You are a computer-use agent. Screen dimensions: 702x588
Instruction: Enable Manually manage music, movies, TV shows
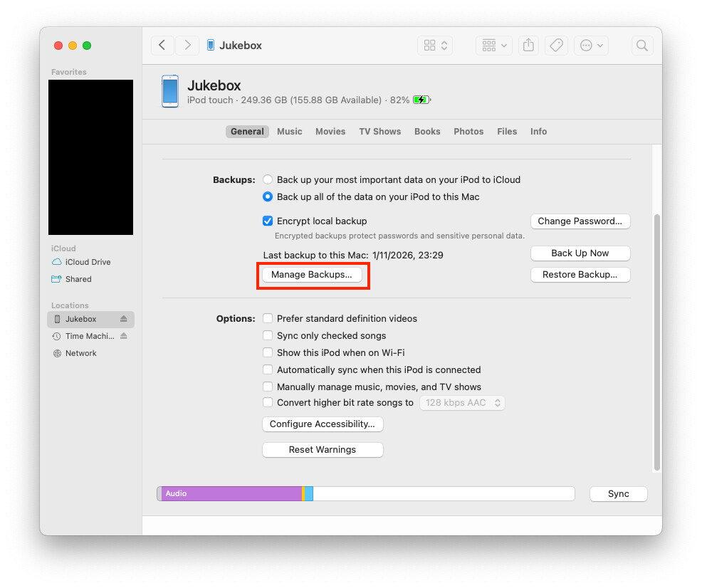[x=268, y=387]
